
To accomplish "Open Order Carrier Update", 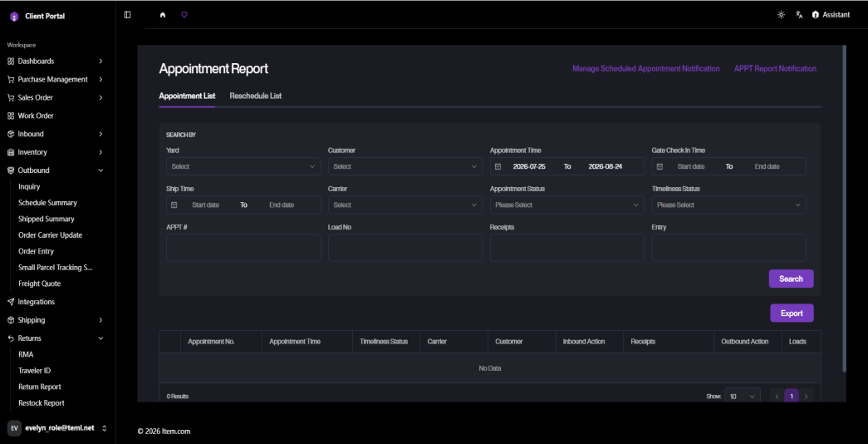I will point(51,235).
